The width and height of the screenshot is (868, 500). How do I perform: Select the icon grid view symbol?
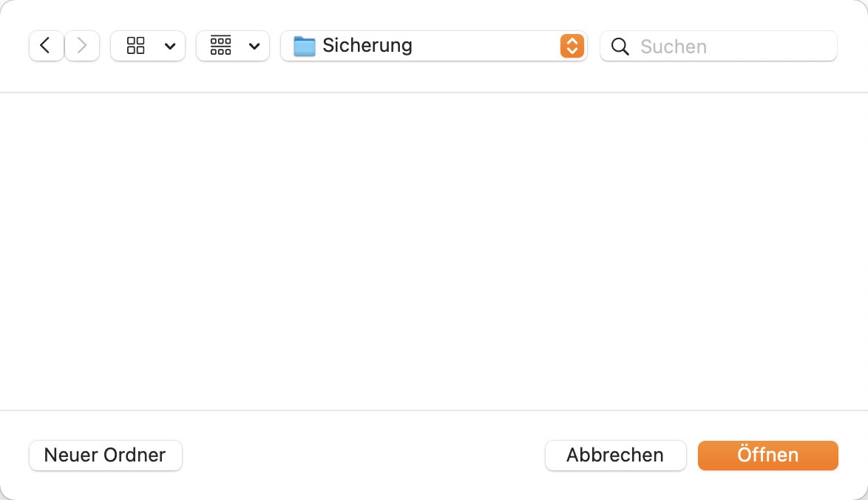[135, 45]
